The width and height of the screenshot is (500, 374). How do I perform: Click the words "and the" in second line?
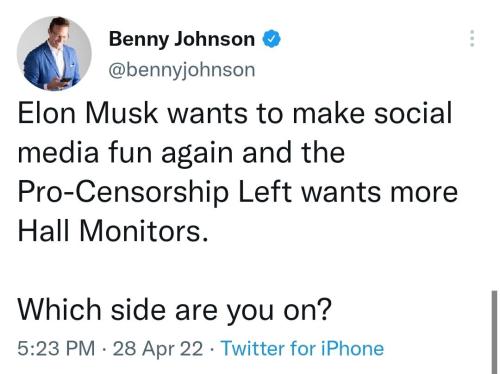tap(293, 153)
